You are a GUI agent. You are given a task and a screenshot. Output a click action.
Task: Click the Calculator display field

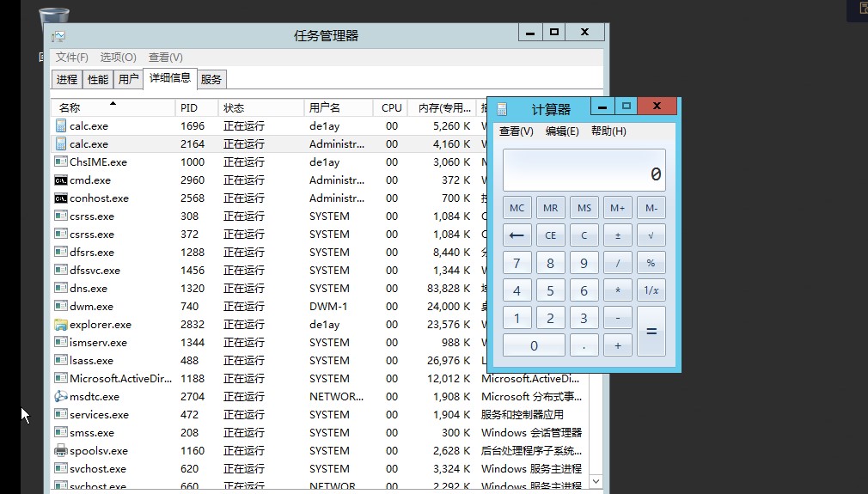tap(584, 170)
